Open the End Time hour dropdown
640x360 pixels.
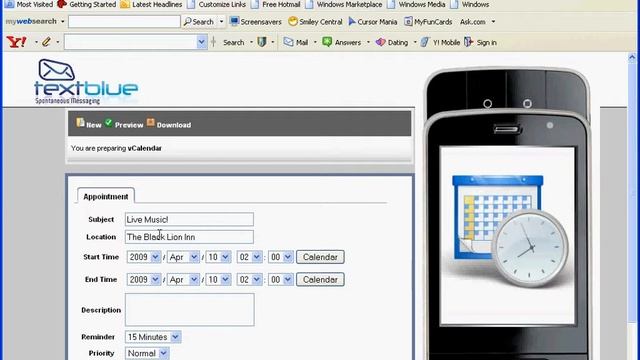[249, 280]
